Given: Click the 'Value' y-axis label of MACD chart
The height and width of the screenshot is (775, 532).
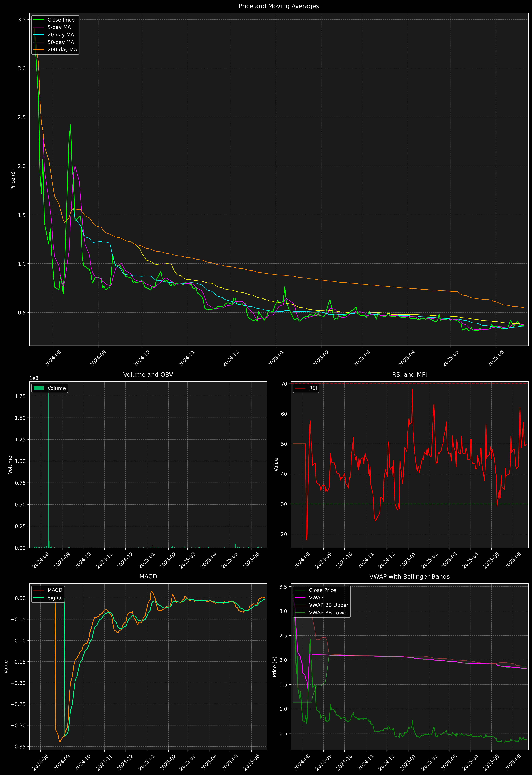Looking at the screenshot, I should pyautogui.click(x=6, y=667).
